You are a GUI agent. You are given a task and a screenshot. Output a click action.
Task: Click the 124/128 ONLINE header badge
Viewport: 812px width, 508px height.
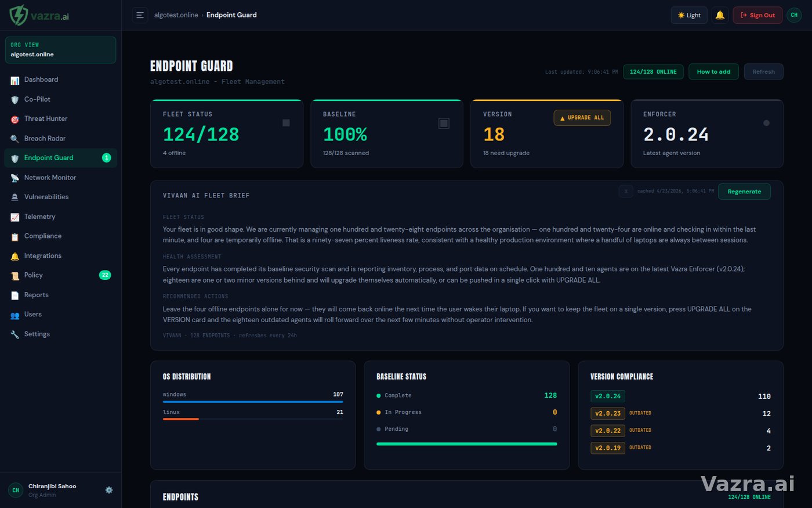tap(653, 71)
